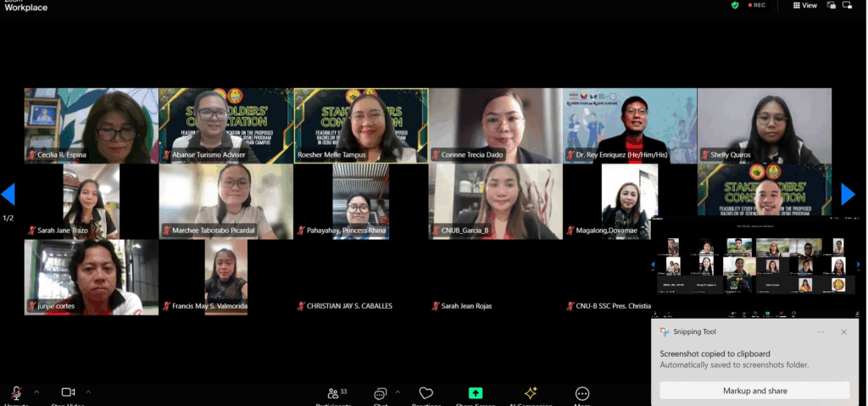
Task: Open AI Companion sparkle icon
Action: [531, 393]
